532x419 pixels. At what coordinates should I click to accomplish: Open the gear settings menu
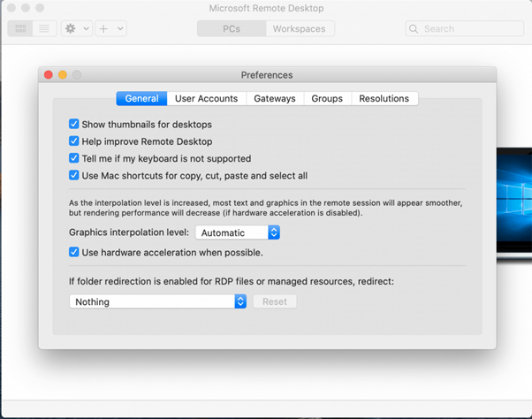(x=72, y=28)
